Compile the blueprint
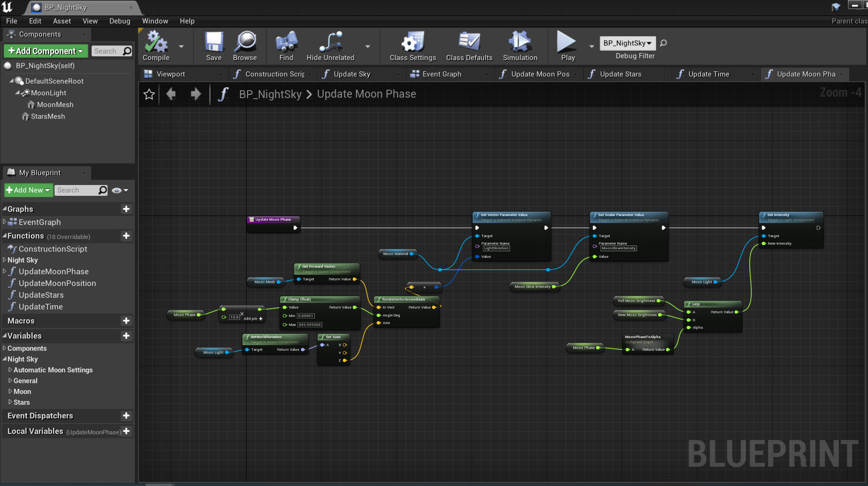This screenshot has width=868, height=486. tap(155, 46)
